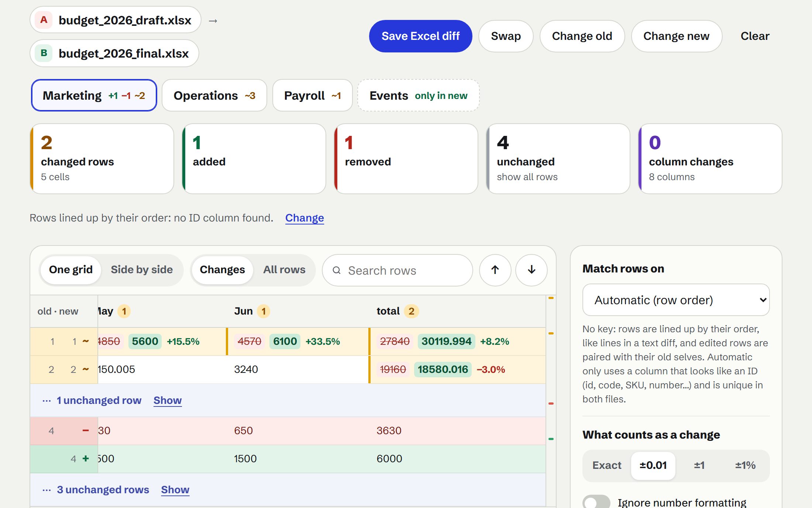Click the search magnifier icon
Screen dimensions: 812x508
pos(336,270)
